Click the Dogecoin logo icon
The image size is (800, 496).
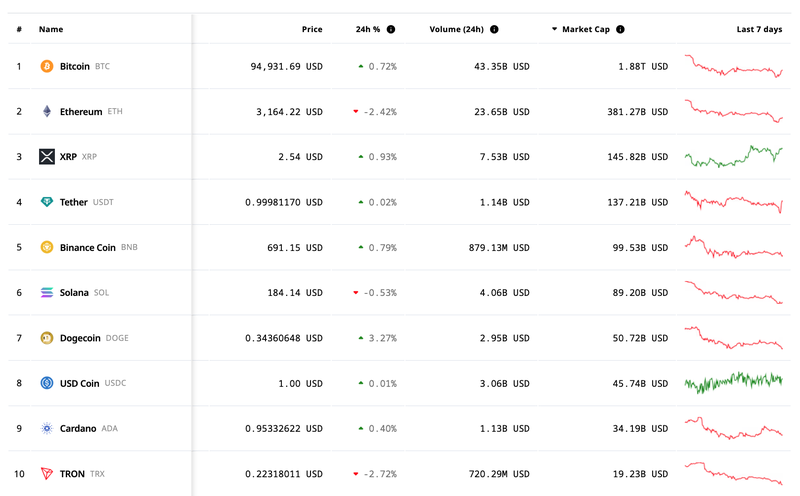[46, 338]
